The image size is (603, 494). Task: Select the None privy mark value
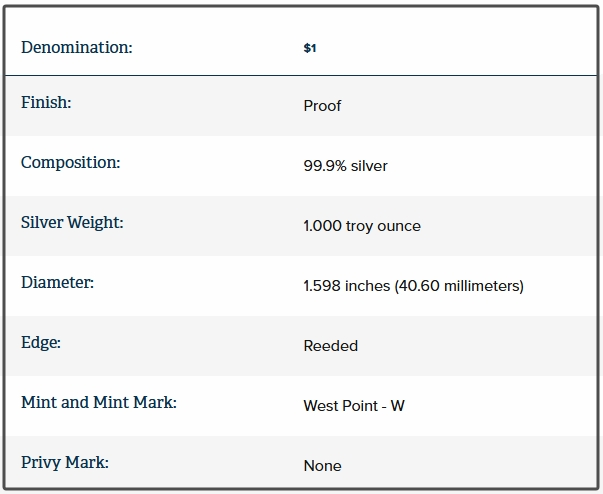[x=322, y=465]
